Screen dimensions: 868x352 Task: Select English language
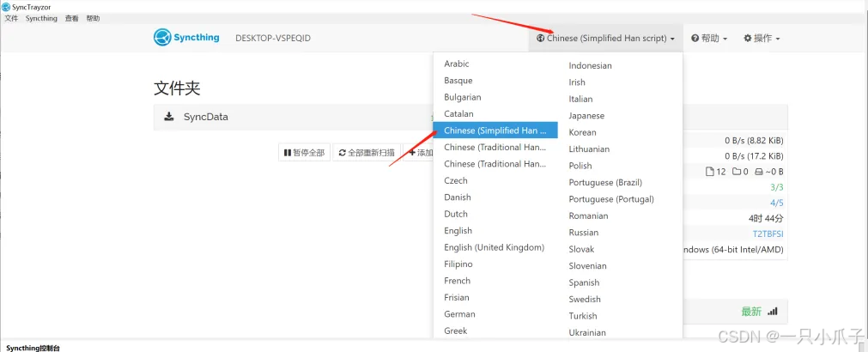pos(495,230)
